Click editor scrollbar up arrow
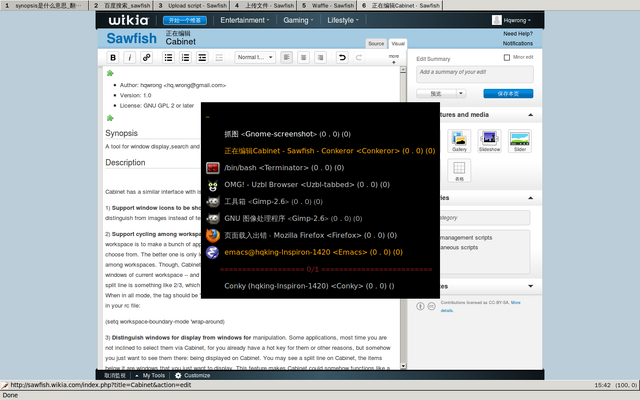The width and height of the screenshot is (640, 400). coord(403,70)
